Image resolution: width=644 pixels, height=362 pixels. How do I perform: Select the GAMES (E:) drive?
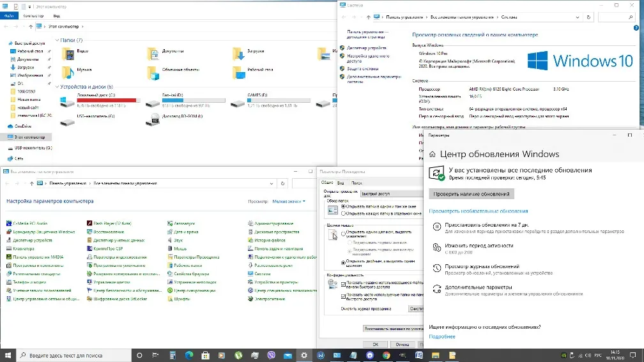pyautogui.click(x=270, y=100)
